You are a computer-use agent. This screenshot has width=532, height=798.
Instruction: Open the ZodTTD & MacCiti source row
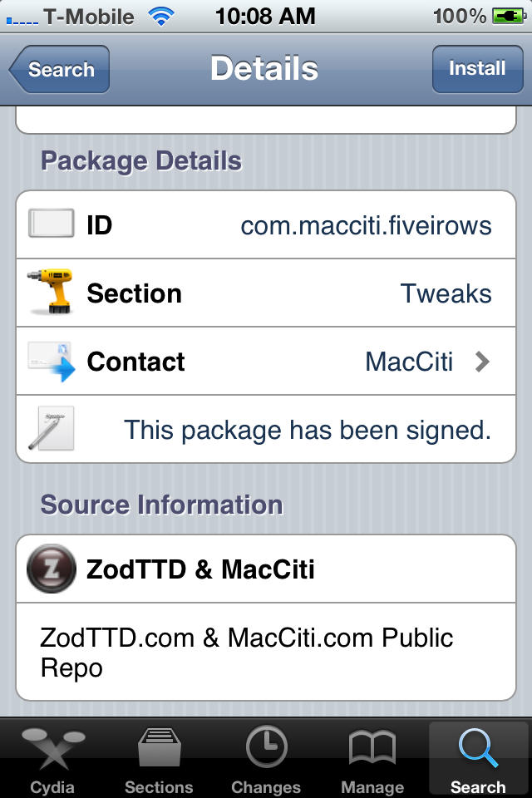click(x=266, y=569)
